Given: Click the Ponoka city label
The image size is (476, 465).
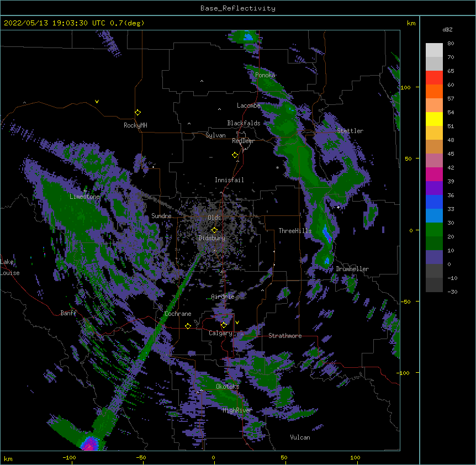Looking at the screenshot, I should coord(265,75).
